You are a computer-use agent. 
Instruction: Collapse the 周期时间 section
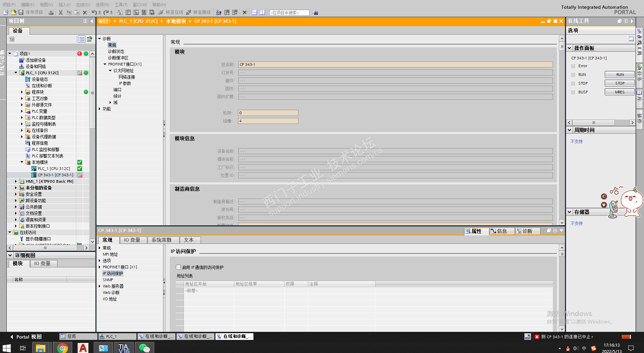pos(570,130)
